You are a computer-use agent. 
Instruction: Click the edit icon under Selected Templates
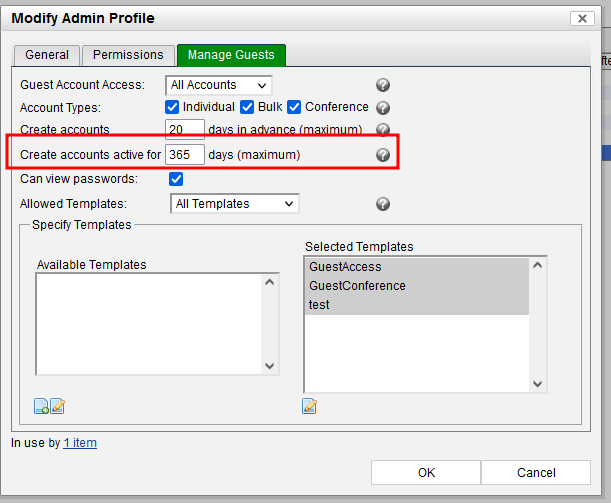[310, 406]
